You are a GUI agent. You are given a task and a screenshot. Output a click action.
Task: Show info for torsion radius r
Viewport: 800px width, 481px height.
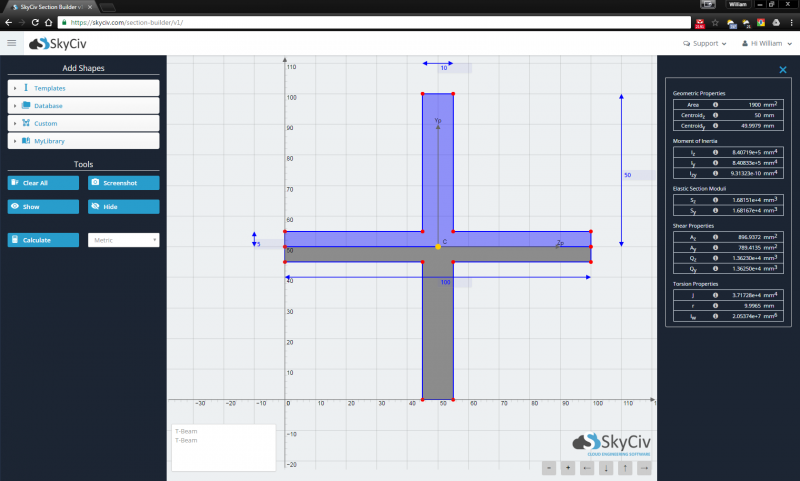tap(715, 306)
